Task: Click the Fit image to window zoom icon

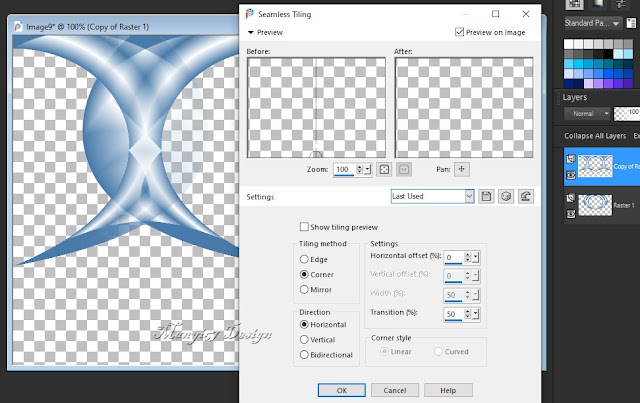Action: [384, 169]
